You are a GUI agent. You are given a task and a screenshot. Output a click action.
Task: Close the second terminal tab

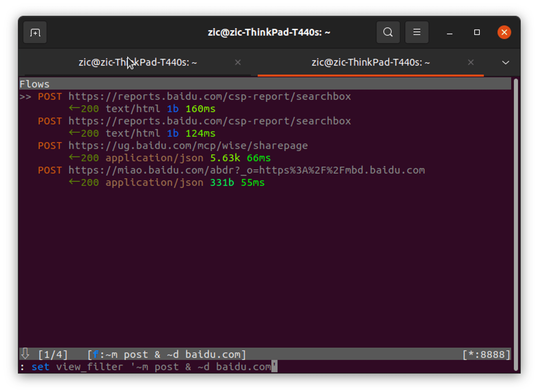(470, 63)
